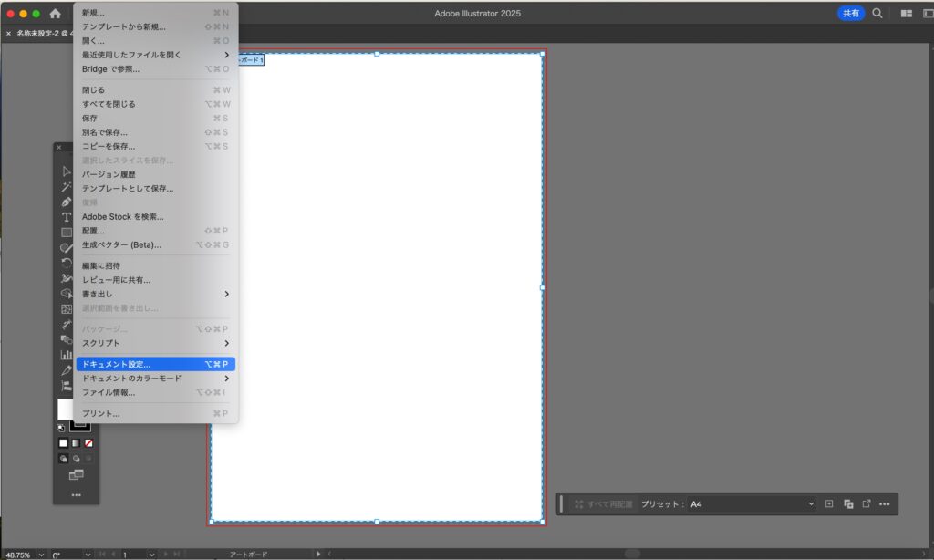Expand 書き出し submenu
The width and height of the screenshot is (934, 560).
(x=155, y=294)
